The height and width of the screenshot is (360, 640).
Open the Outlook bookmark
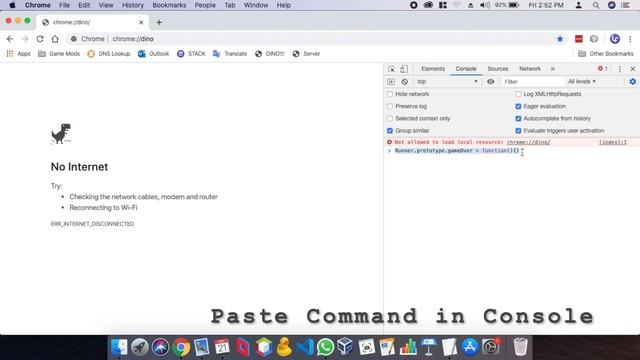coord(153,54)
